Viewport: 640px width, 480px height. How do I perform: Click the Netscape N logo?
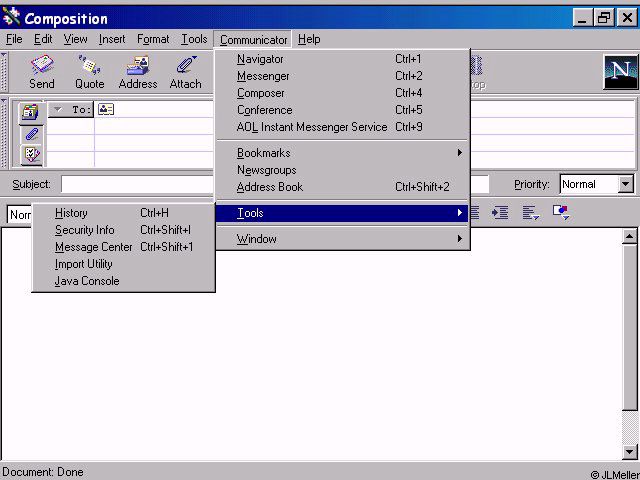[620, 72]
